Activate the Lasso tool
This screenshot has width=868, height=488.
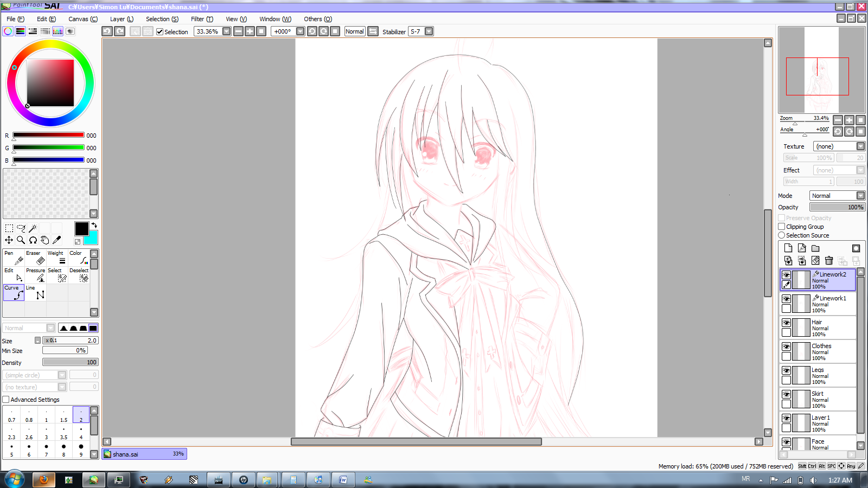coord(21,228)
